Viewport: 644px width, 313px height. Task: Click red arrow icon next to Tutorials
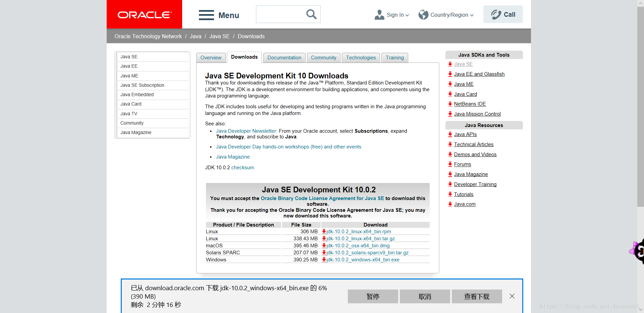pos(450,194)
